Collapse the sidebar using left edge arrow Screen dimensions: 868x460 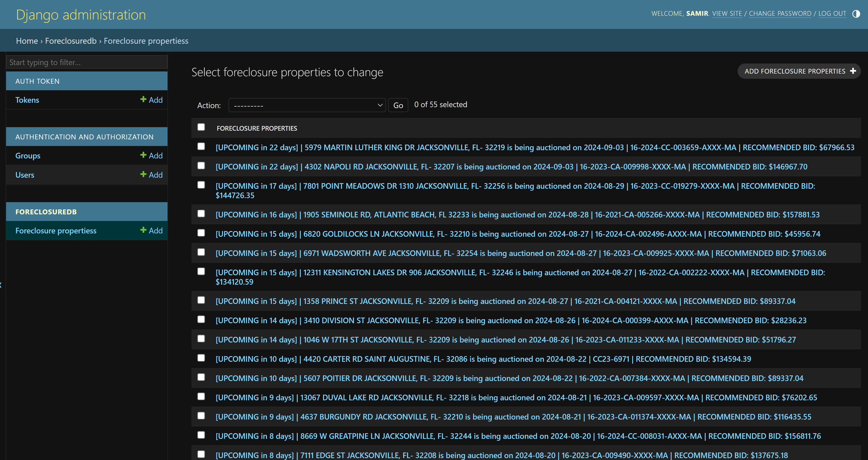pyautogui.click(x=1, y=285)
